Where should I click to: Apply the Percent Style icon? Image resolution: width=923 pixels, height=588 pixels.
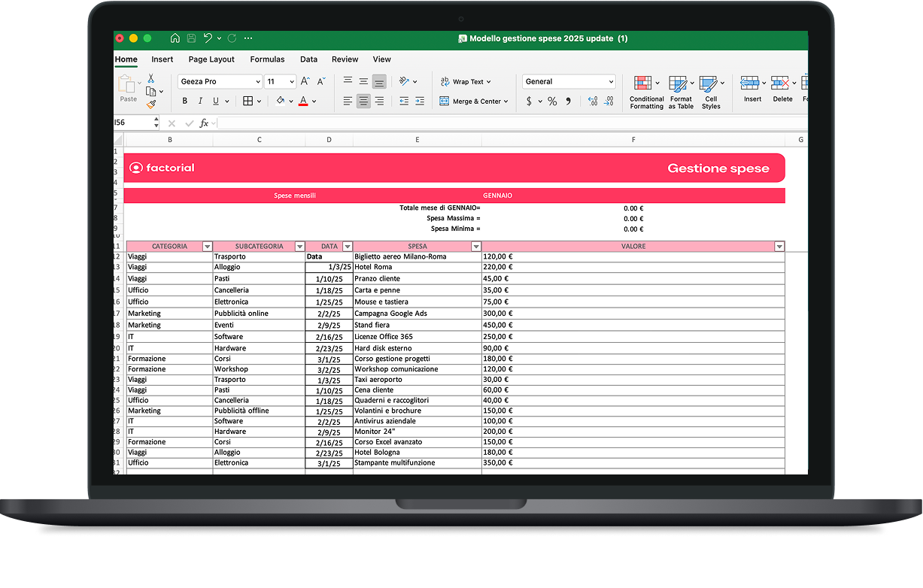coord(551,101)
